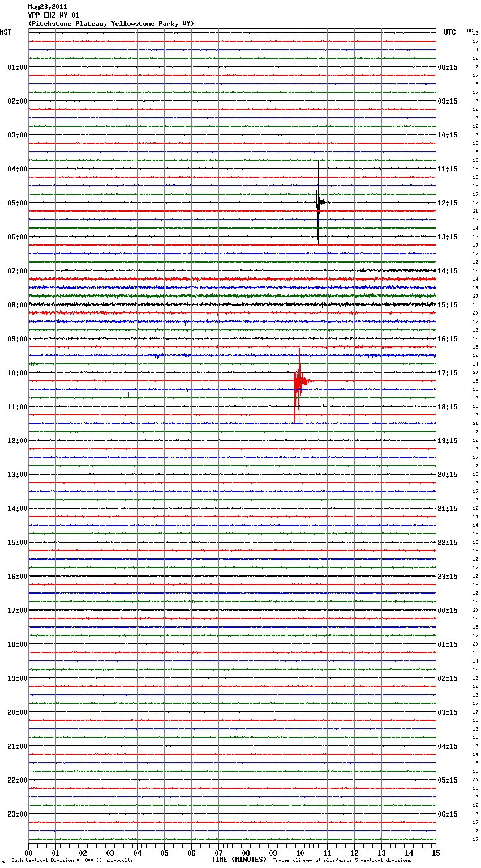Click the UTC time zone header
The width and height of the screenshot is (481, 868).
(450, 32)
